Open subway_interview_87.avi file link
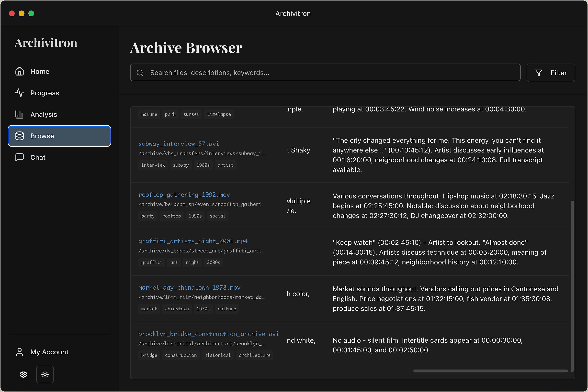The width and height of the screenshot is (588, 392). click(179, 144)
